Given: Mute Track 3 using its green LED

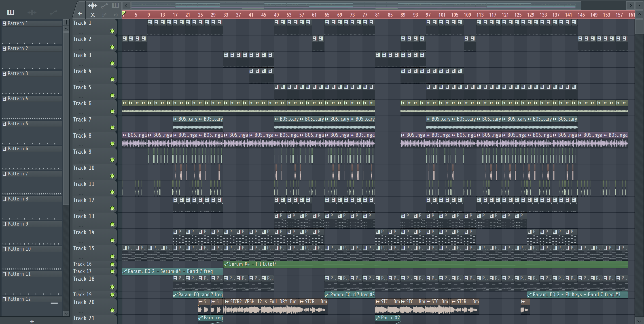Looking at the screenshot, I should [x=112, y=63].
